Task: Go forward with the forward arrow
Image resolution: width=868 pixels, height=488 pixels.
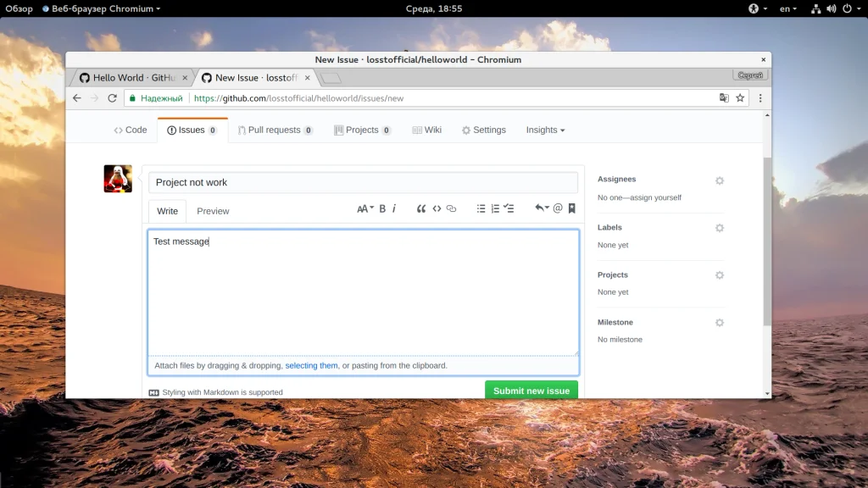Action: tap(95, 98)
